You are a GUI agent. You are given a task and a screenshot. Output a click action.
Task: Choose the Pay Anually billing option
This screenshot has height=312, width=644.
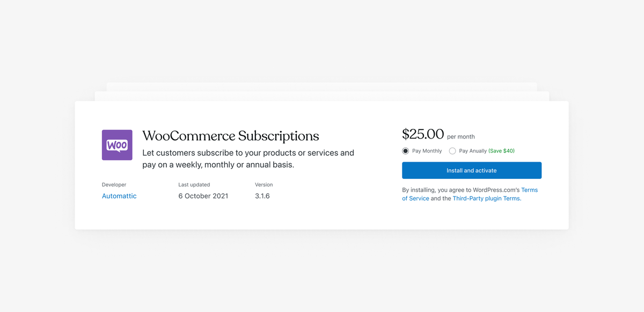452,151
